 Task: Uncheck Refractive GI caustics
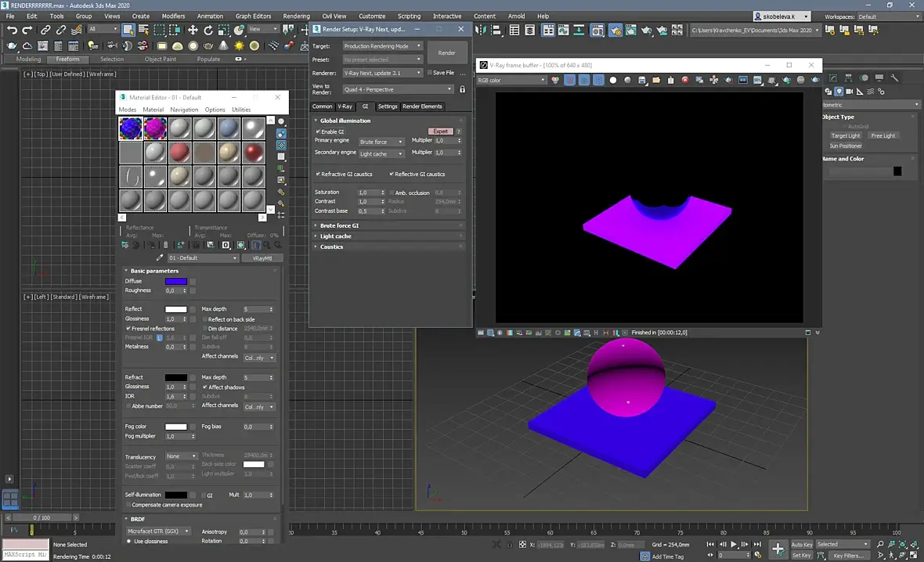pyautogui.click(x=317, y=174)
